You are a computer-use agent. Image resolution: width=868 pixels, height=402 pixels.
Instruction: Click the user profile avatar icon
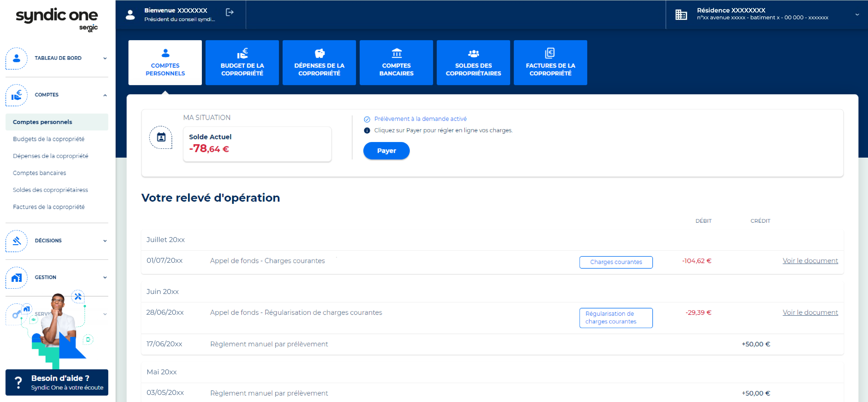tap(130, 14)
